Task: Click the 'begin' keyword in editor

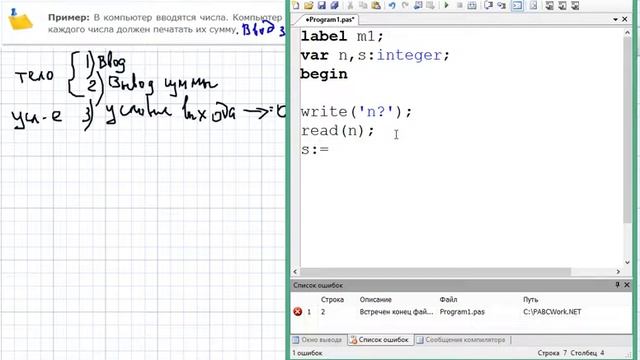Action: (324, 74)
